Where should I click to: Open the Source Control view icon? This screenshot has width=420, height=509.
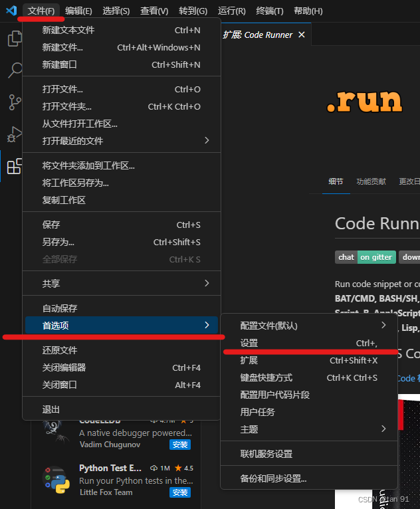[x=14, y=102]
